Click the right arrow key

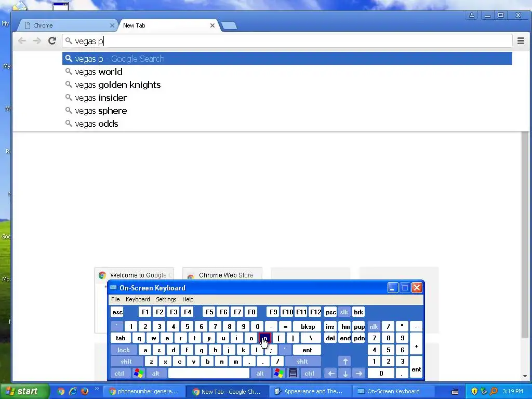point(359,374)
